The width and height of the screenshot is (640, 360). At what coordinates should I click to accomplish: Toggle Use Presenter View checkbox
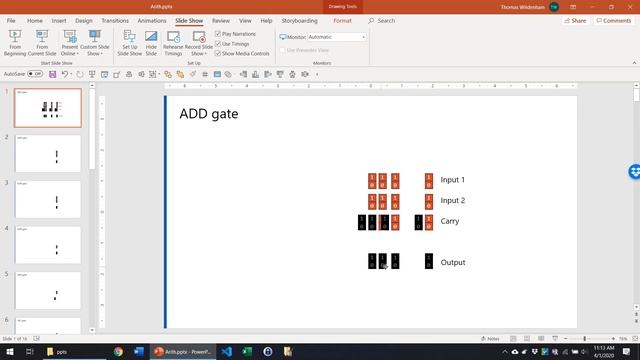pyautogui.click(x=282, y=50)
